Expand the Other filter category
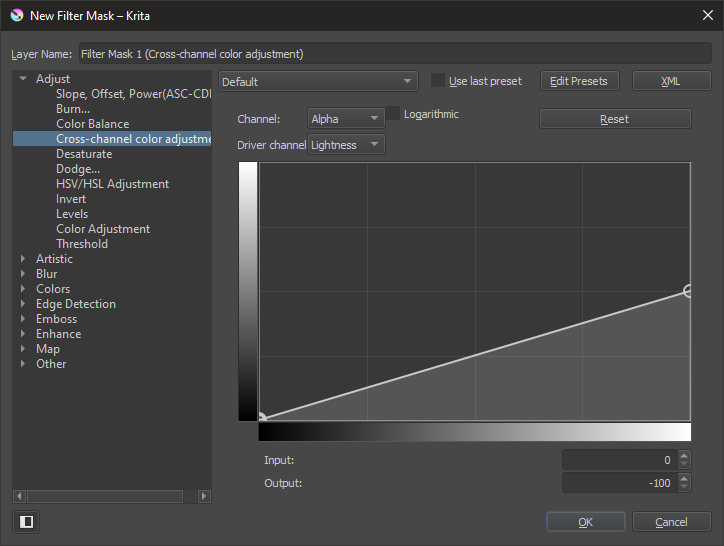 click(x=23, y=364)
